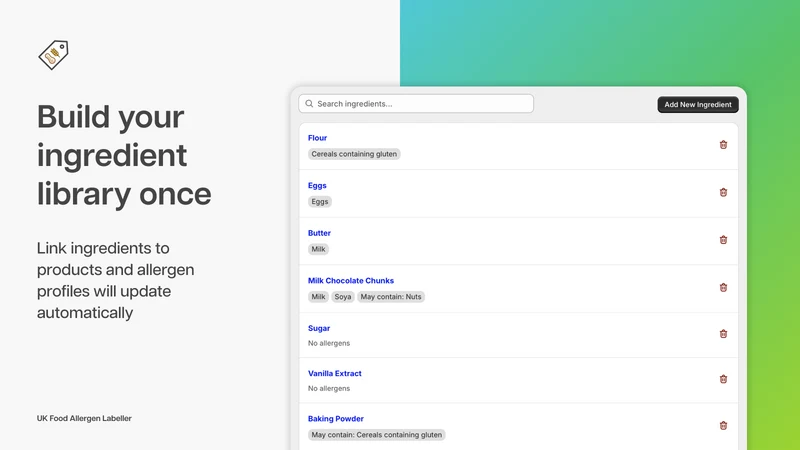Click the UK Food Allergen Labeller text
This screenshot has width=800, height=450.
click(84, 418)
